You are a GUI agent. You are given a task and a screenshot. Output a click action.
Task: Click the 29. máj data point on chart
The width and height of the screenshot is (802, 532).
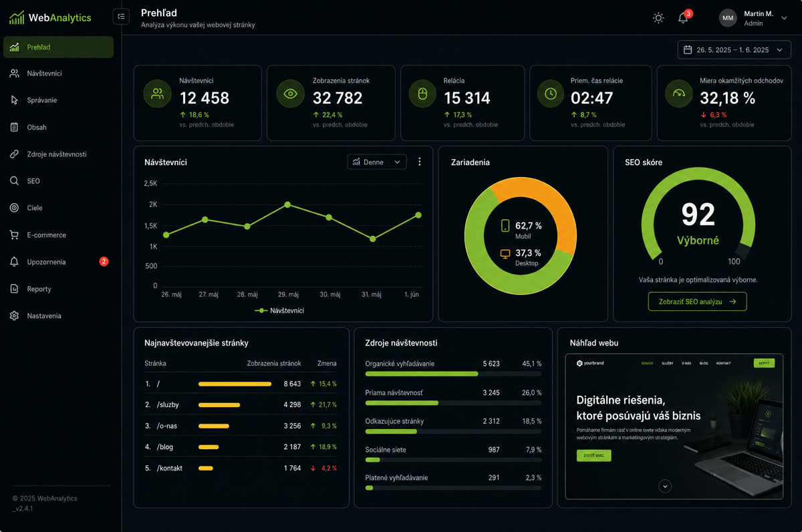click(x=287, y=205)
